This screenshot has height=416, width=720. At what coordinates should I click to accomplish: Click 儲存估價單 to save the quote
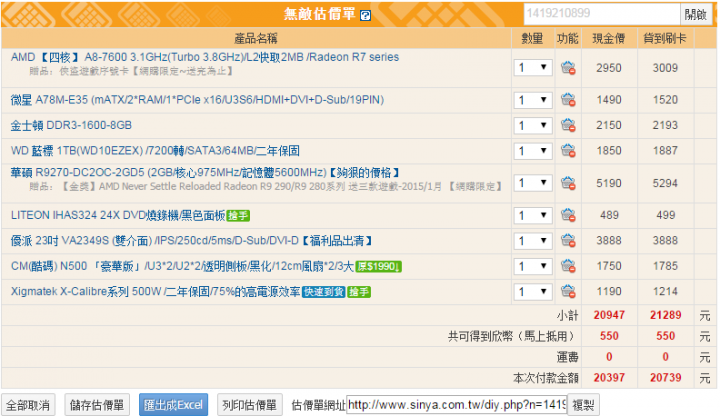point(97,405)
